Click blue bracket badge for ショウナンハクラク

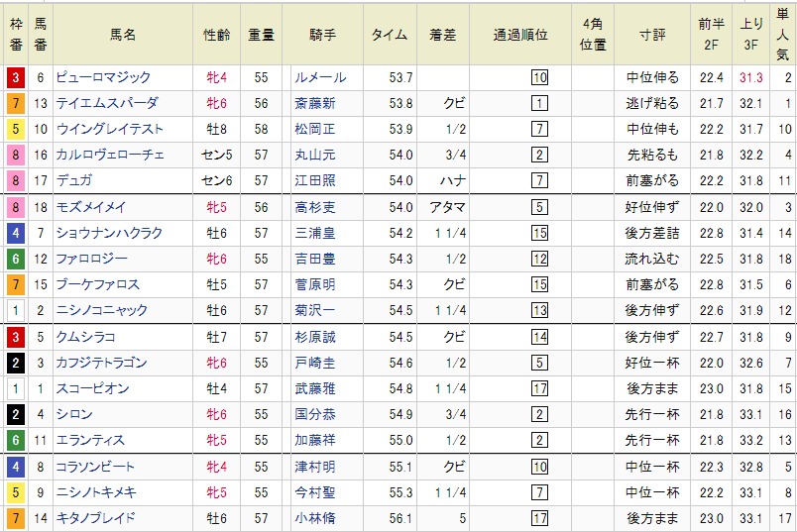point(14,233)
